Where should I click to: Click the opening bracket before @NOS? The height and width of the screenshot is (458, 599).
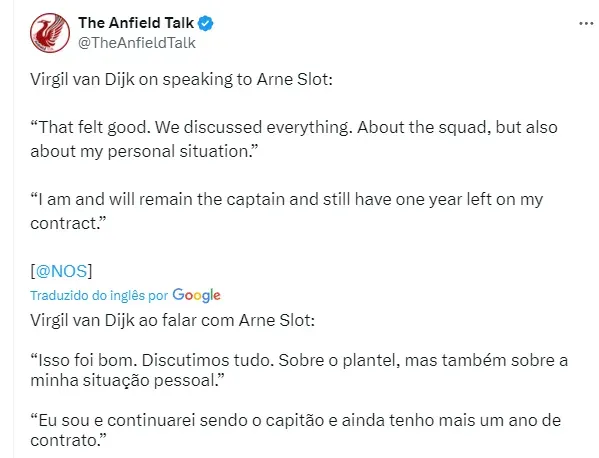pyautogui.click(x=32, y=271)
